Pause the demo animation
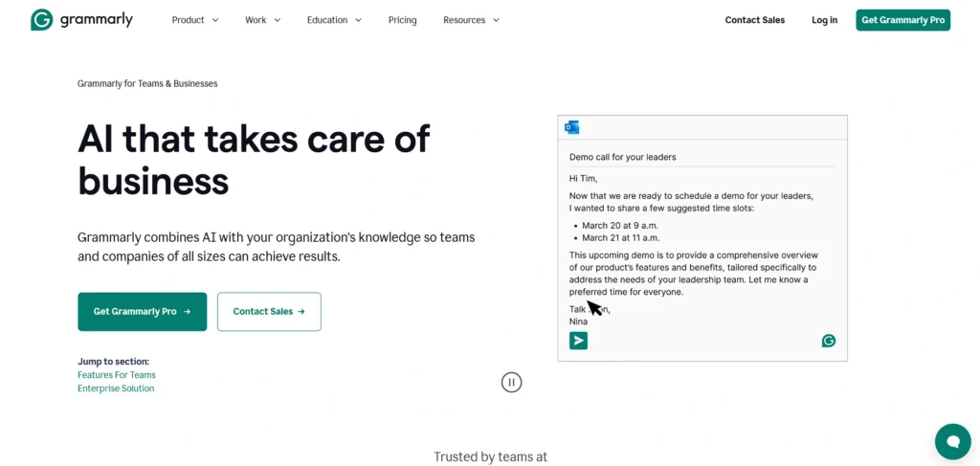This screenshot has width=980, height=466. 511,383
